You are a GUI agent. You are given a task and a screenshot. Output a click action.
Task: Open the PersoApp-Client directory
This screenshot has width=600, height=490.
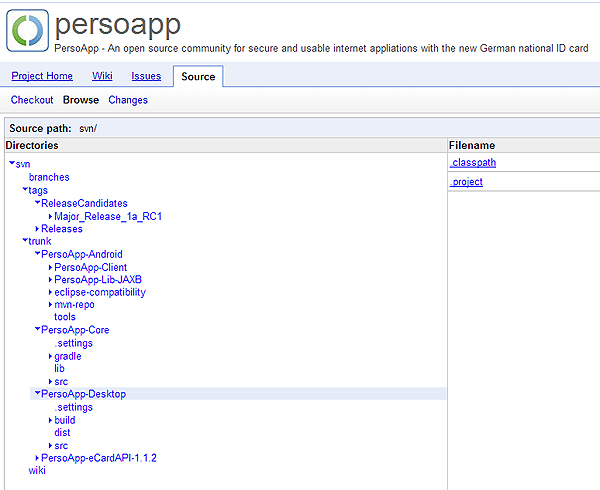coord(91,267)
